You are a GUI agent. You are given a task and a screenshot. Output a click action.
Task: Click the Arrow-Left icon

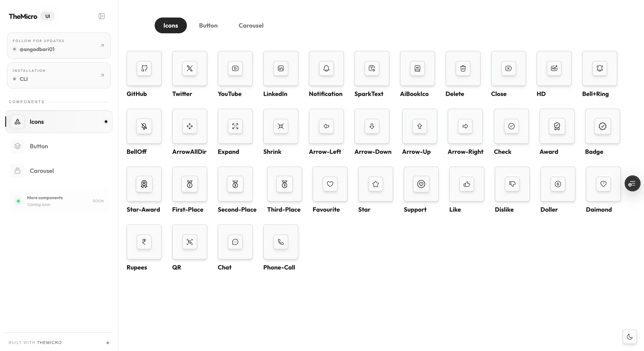coord(326,126)
